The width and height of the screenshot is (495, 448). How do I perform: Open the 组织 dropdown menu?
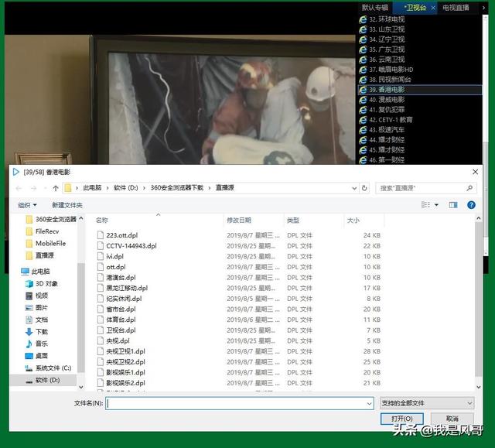[28, 205]
